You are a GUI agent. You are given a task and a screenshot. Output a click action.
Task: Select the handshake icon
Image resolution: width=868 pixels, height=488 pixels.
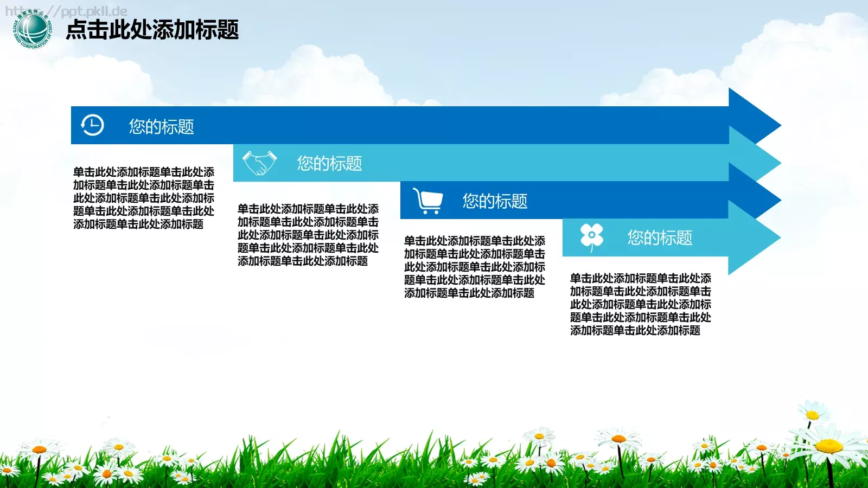click(x=259, y=163)
